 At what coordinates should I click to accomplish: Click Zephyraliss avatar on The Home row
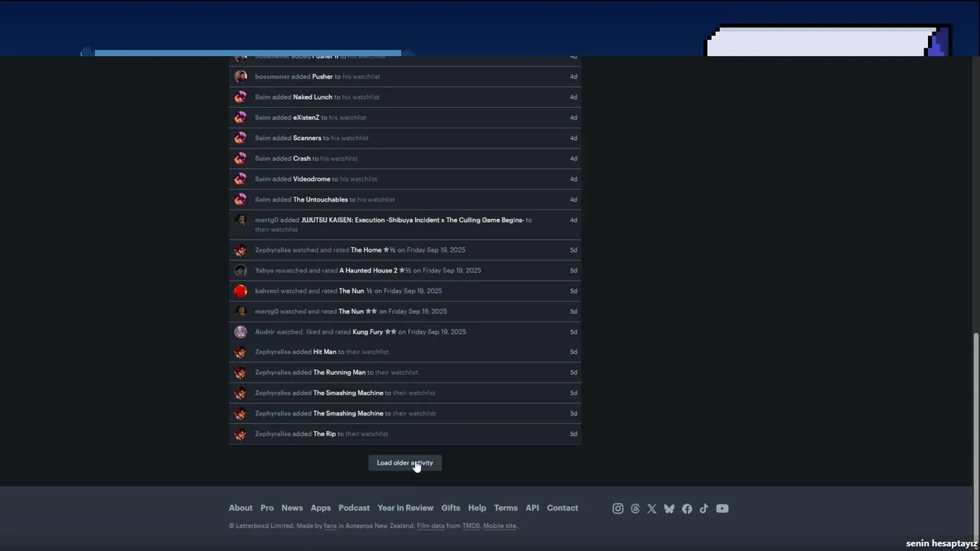coord(240,250)
